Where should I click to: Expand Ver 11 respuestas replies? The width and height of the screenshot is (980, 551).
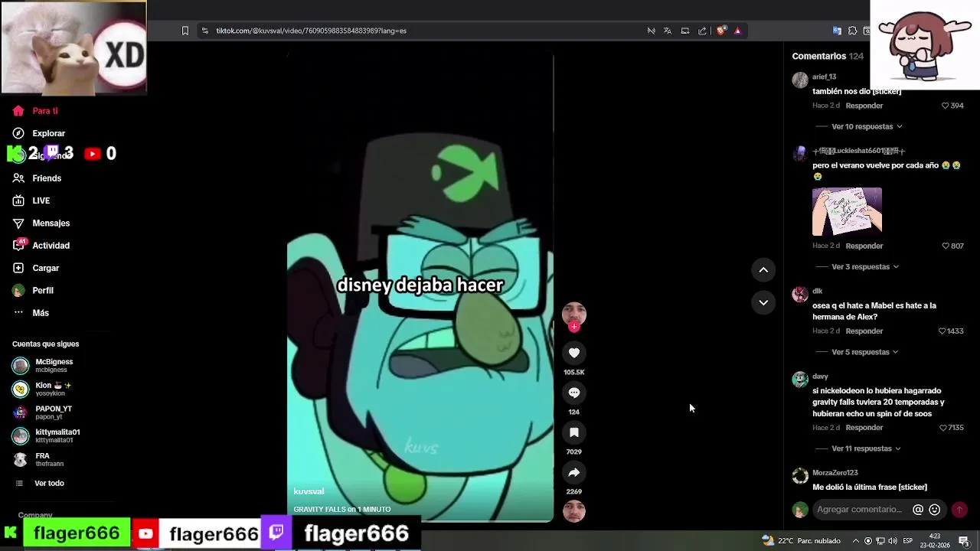(867, 448)
